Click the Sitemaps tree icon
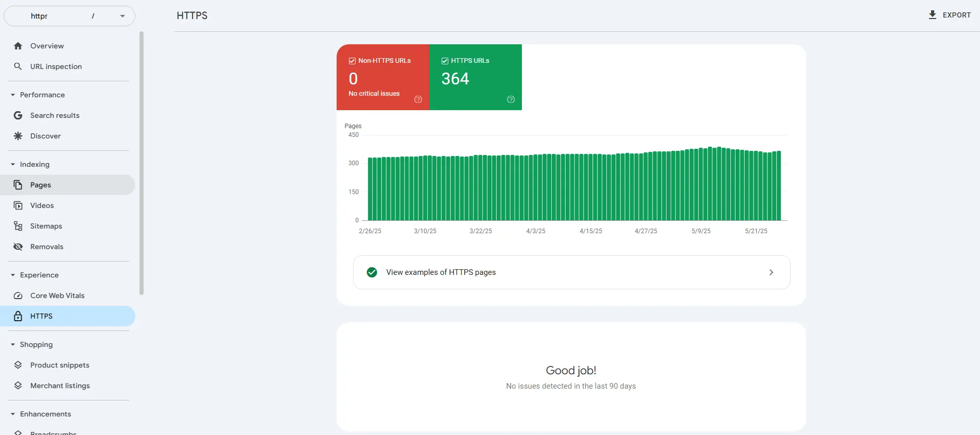Screen dimensions: 980x435 tap(18, 226)
